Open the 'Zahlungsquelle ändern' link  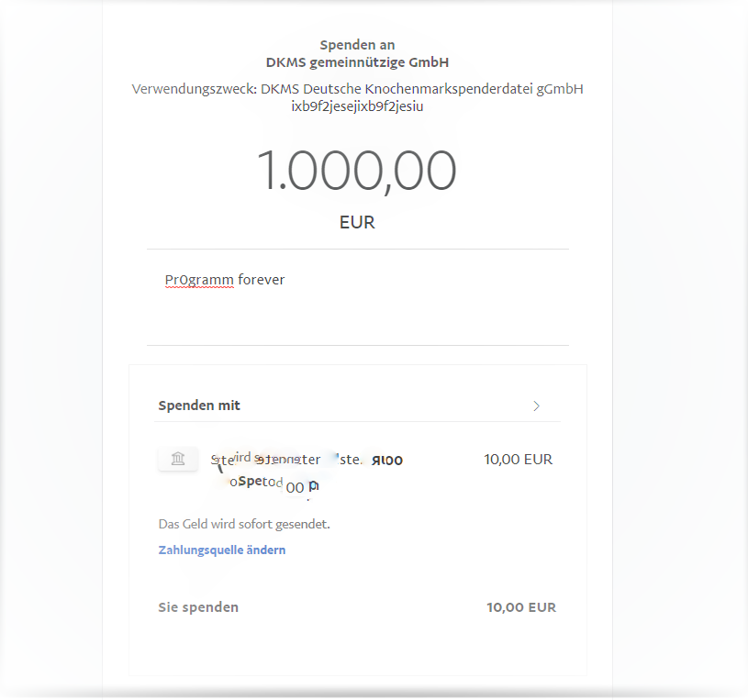click(x=222, y=550)
